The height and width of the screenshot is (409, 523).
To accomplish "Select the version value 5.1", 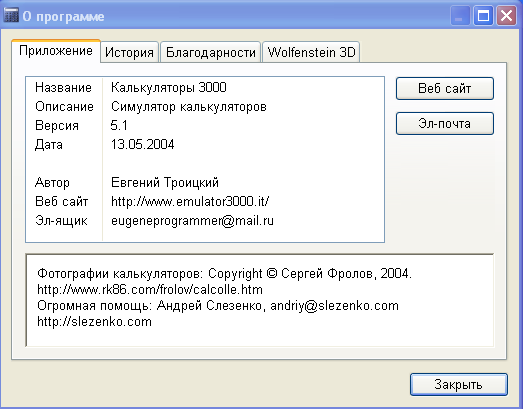I will pos(119,125).
